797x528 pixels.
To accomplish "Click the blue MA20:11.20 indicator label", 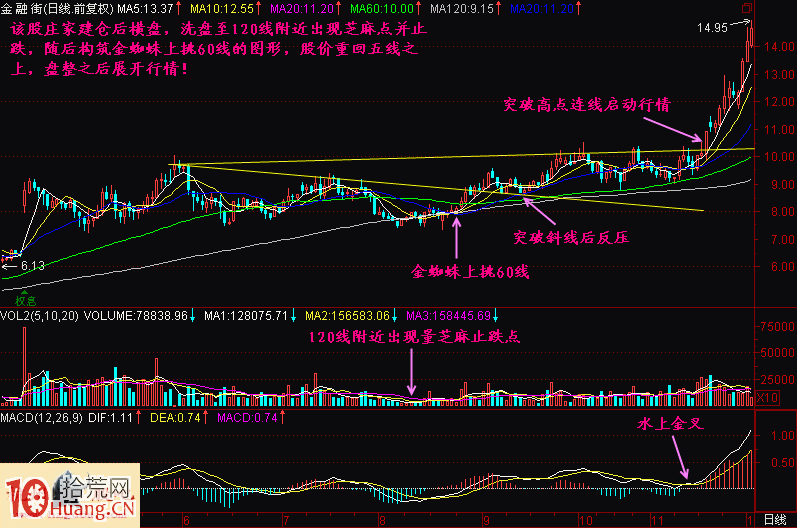I will (542, 9).
